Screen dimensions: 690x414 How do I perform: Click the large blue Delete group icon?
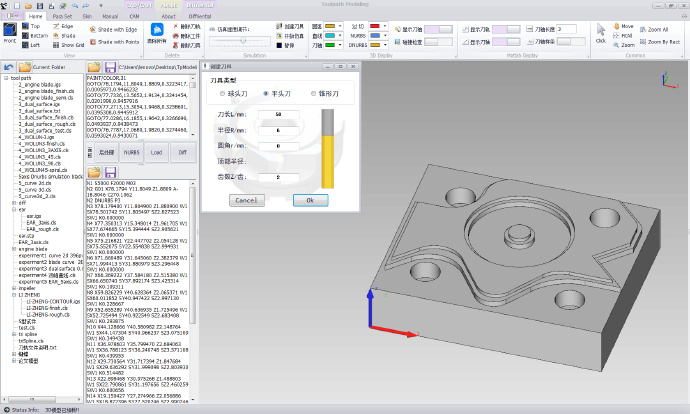pyautogui.click(x=158, y=33)
